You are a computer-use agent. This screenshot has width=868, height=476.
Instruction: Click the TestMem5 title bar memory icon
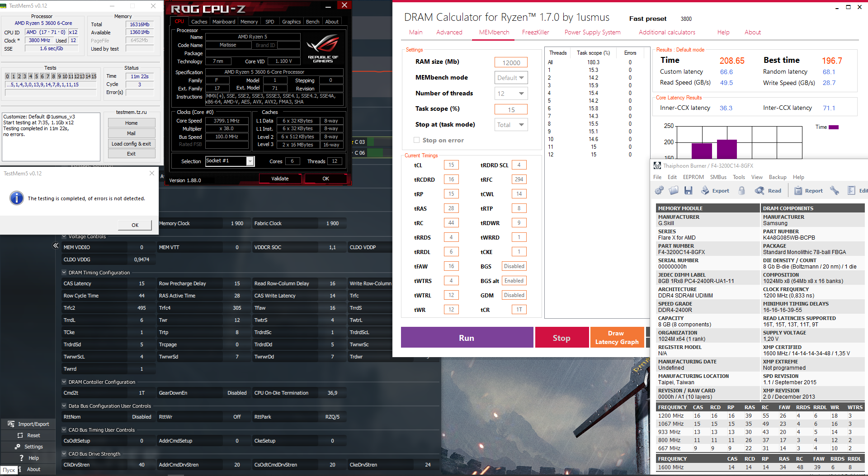(4, 6)
